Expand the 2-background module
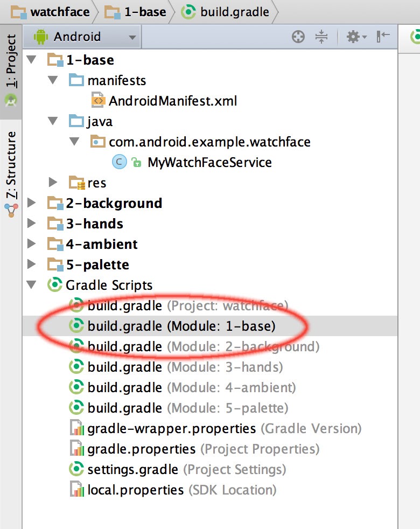The height and width of the screenshot is (529, 420). click(32, 203)
